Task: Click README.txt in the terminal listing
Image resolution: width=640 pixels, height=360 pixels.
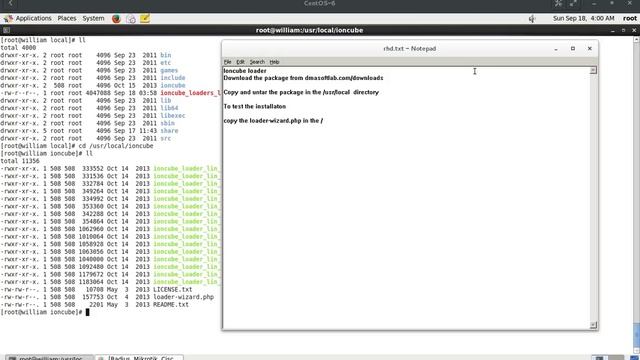Action: tap(171, 304)
